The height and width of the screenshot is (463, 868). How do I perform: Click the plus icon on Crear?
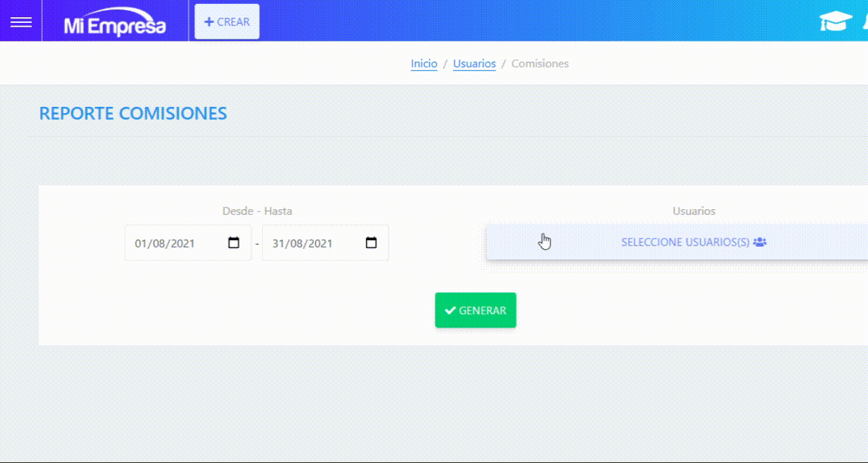pyautogui.click(x=209, y=22)
